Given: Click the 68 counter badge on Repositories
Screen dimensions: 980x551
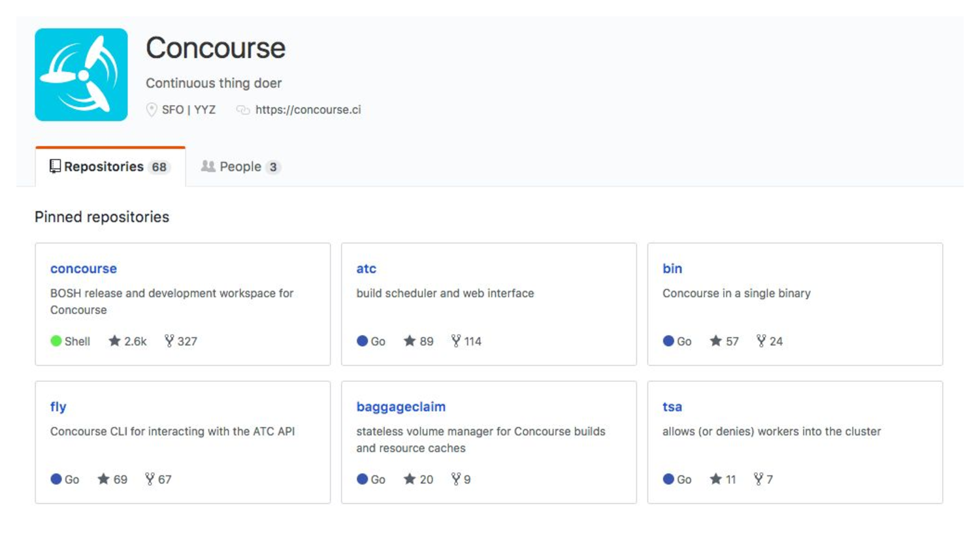Looking at the screenshot, I should [159, 167].
